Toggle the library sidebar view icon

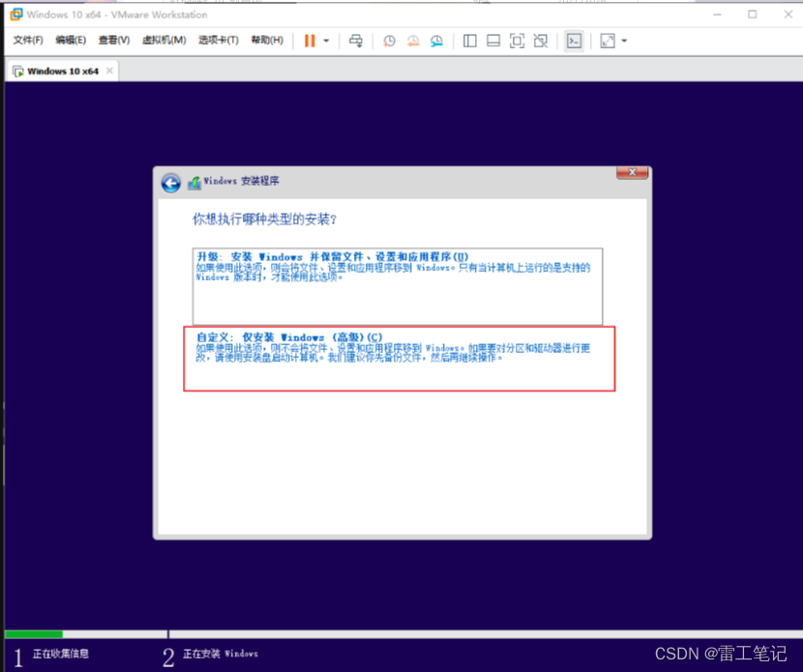pos(470,41)
